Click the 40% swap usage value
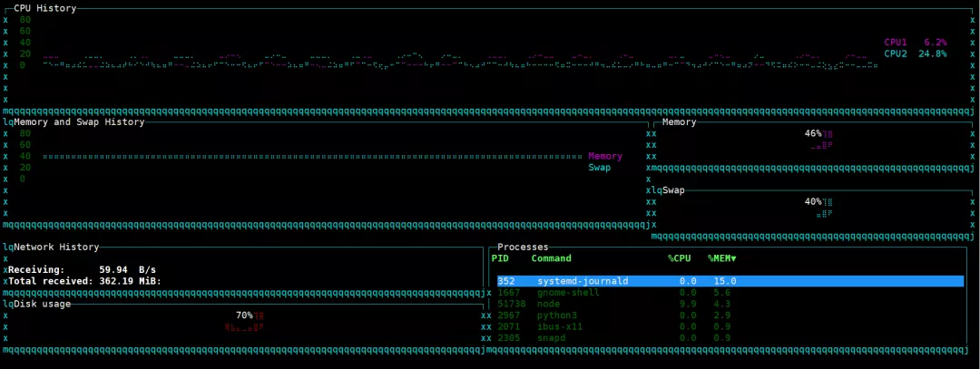 (813, 201)
